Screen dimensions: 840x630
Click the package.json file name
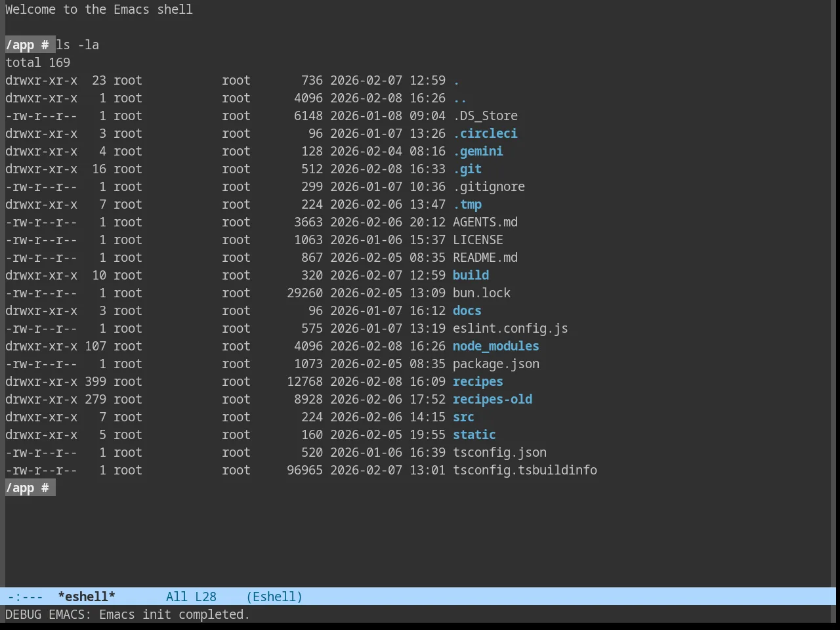tap(496, 364)
